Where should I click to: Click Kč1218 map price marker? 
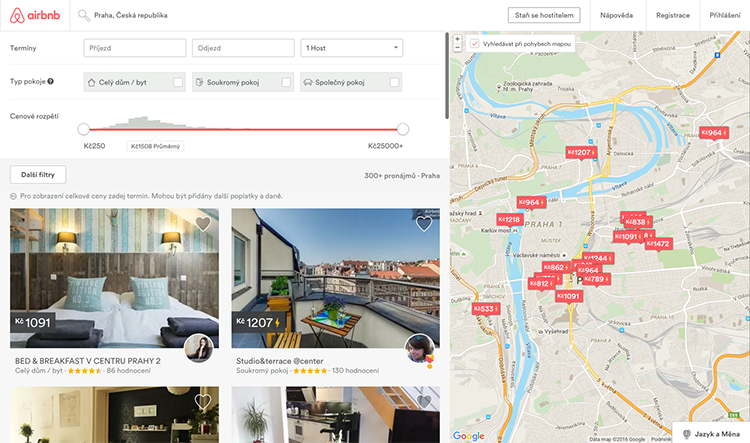(509, 219)
